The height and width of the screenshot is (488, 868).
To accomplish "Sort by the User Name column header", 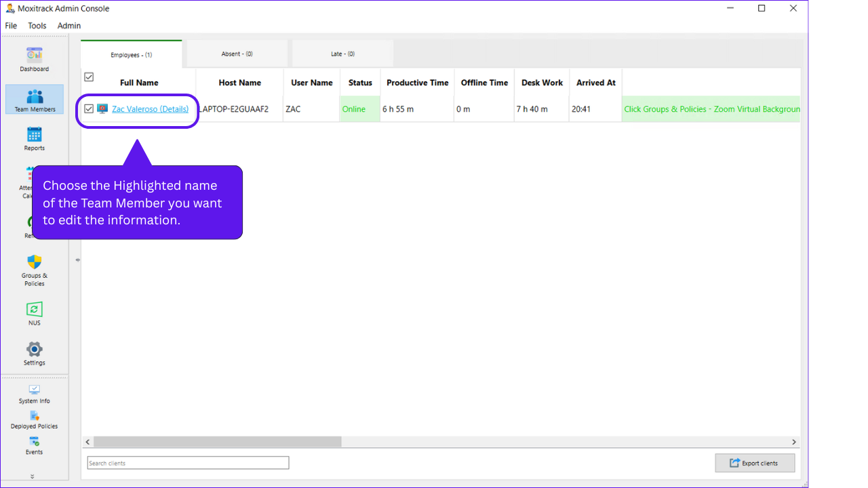I will pos(312,83).
